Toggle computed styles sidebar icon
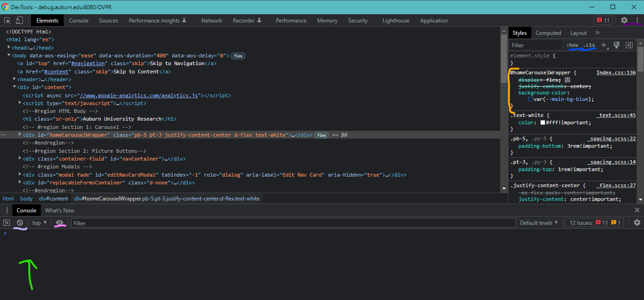The width and height of the screenshot is (644, 300). click(x=629, y=45)
